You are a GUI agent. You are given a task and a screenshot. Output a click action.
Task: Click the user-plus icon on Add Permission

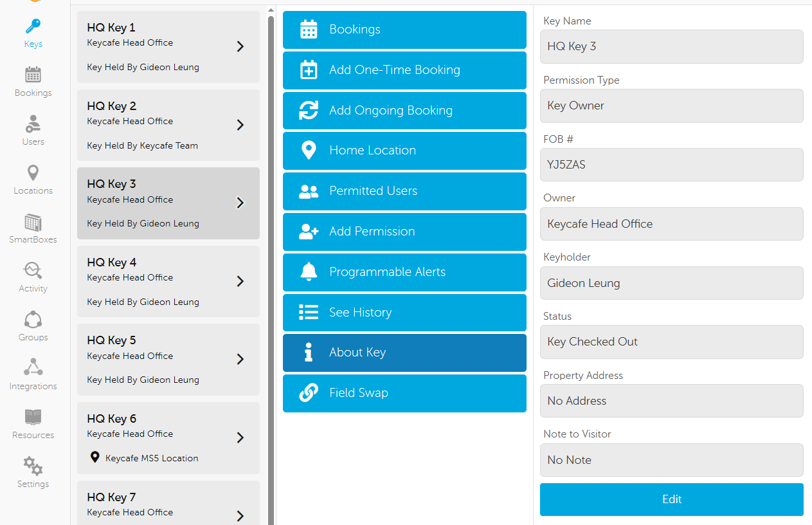point(309,232)
